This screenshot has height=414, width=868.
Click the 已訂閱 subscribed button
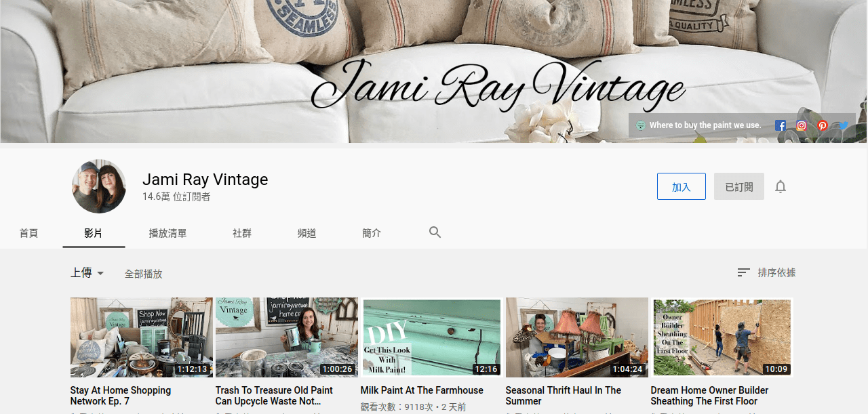(x=739, y=186)
